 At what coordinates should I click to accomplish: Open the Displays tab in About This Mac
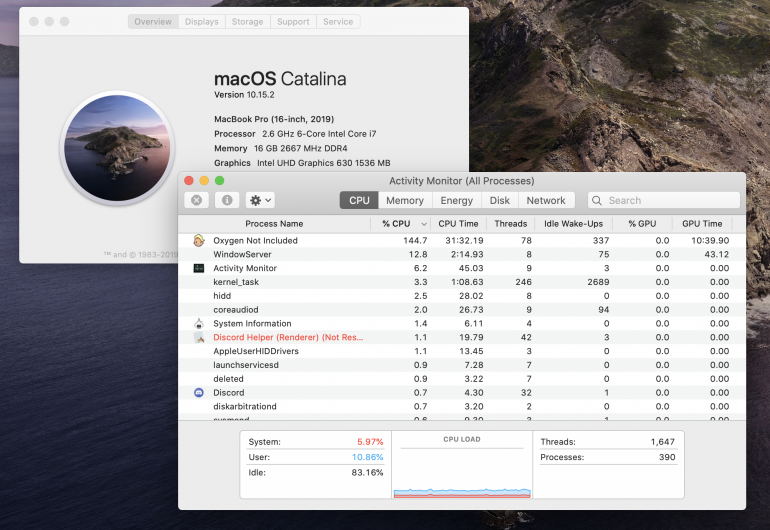pos(199,22)
